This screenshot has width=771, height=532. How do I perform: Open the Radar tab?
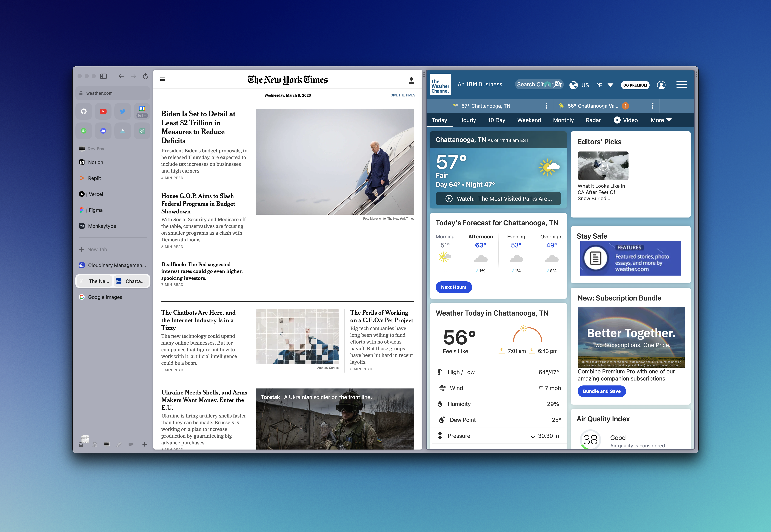tap(593, 120)
